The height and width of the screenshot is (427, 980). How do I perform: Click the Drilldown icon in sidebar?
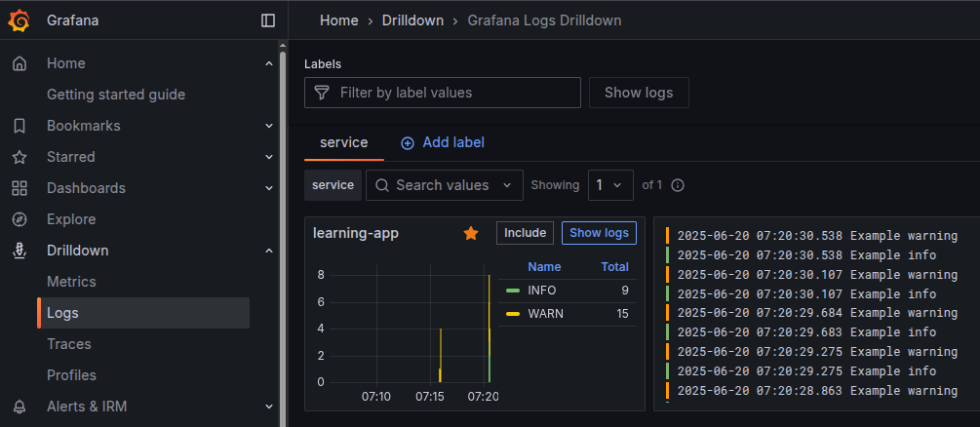pyautogui.click(x=20, y=251)
